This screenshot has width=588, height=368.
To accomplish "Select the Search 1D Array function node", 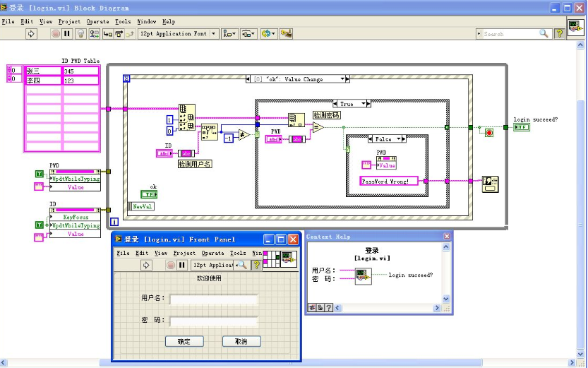I will point(209,131).
